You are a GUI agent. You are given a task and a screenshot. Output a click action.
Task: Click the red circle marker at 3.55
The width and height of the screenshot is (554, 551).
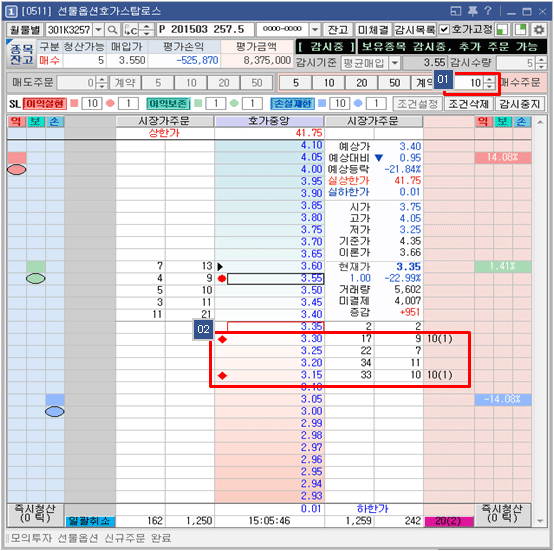tap(222, 279)
